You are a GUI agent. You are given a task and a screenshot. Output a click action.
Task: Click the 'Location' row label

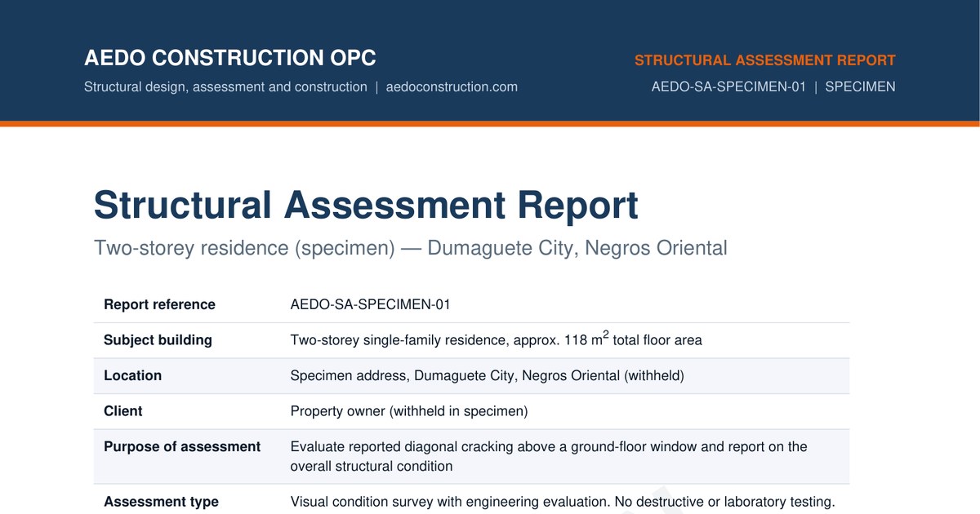click(x=132, y=375)
